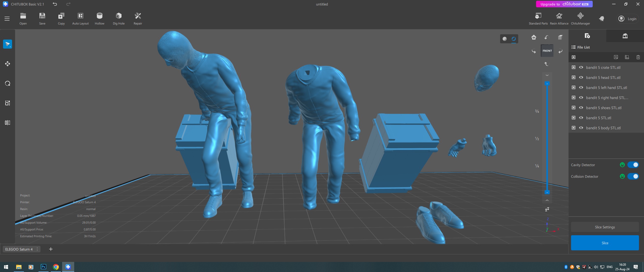Choose the Rotate tool in sidebar

[8, 83]
